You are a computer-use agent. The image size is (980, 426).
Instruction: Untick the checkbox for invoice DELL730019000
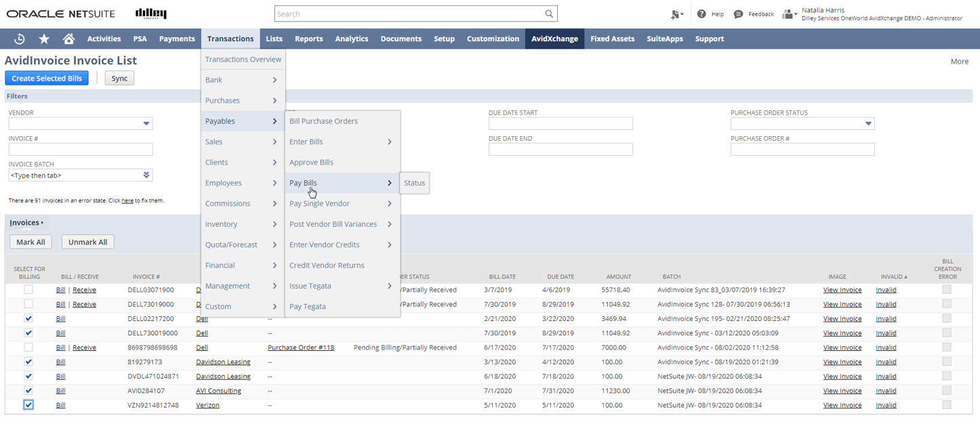[28, 333]
